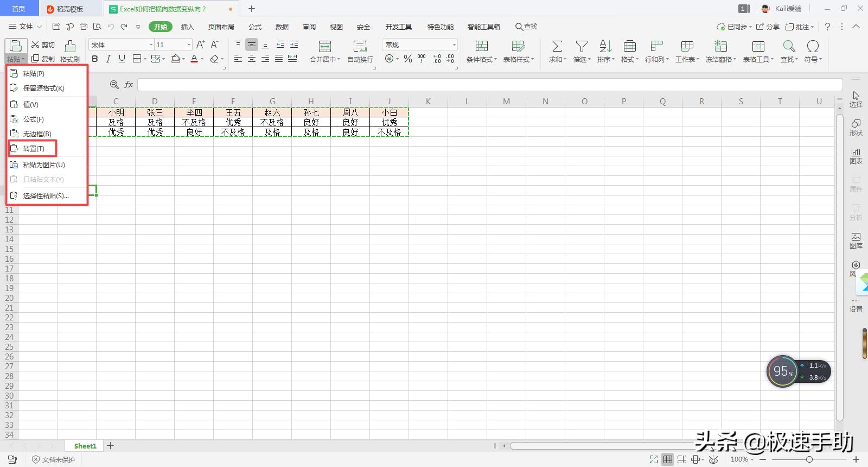Expand the font size dropdown
The height and width of the screenshot is (467, 868).
(189, 45)
